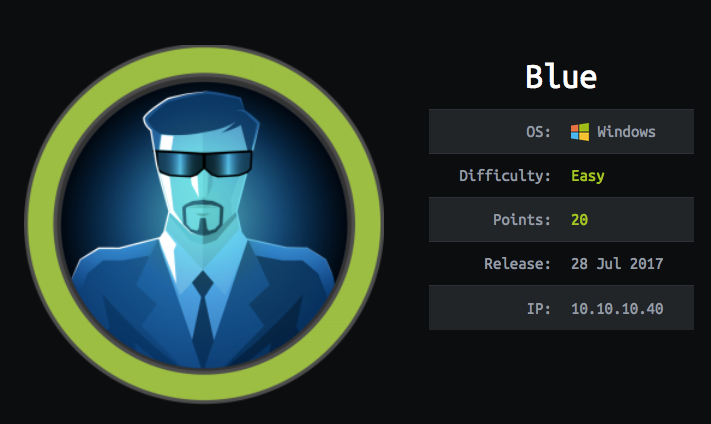Click the sunglasses on the avatar

[x=204, y=163]
